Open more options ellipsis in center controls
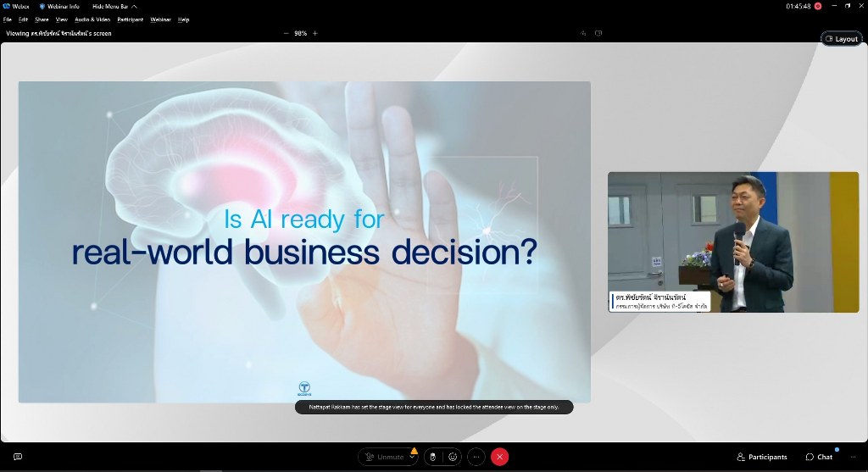 [x=476, y=457]
